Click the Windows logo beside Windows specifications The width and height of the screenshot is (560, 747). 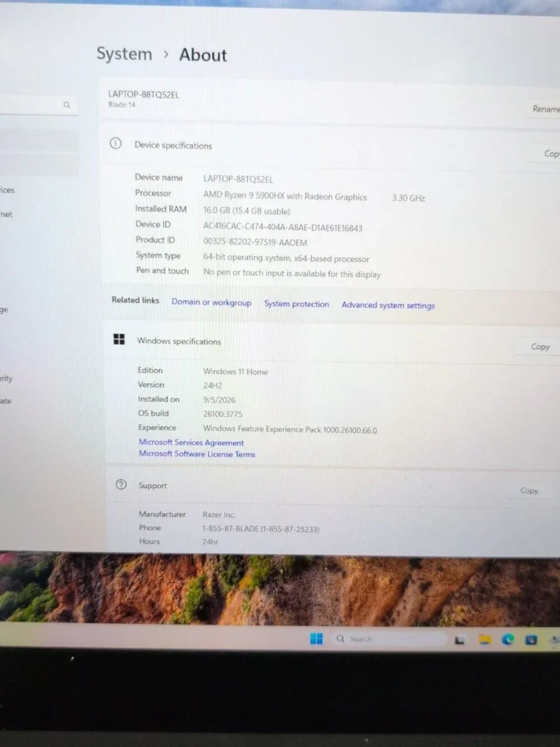[119, 339]
